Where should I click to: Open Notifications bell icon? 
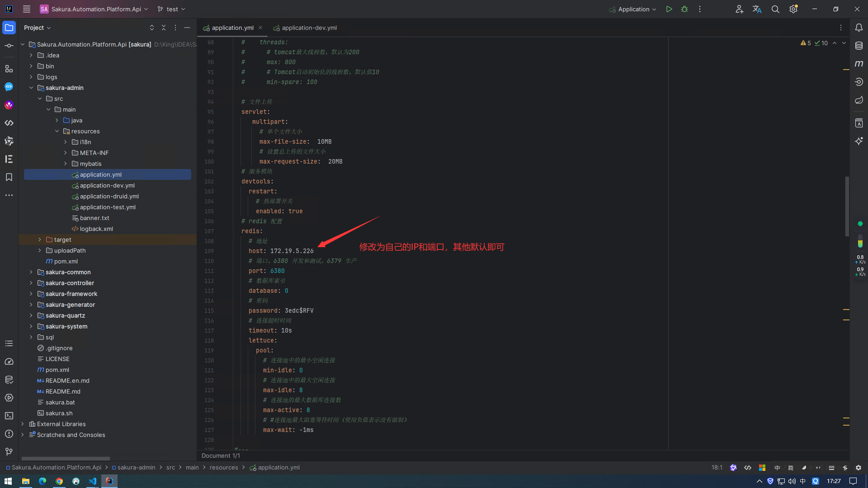click(859, 28)
